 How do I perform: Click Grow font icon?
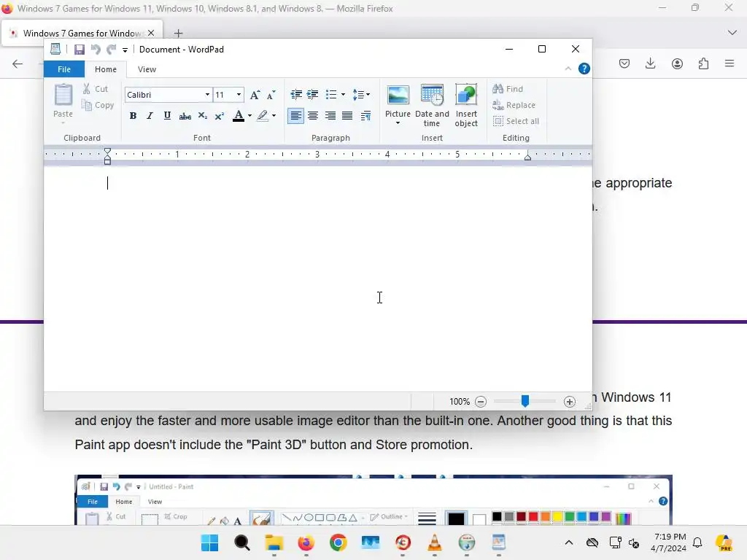[255, 95]
